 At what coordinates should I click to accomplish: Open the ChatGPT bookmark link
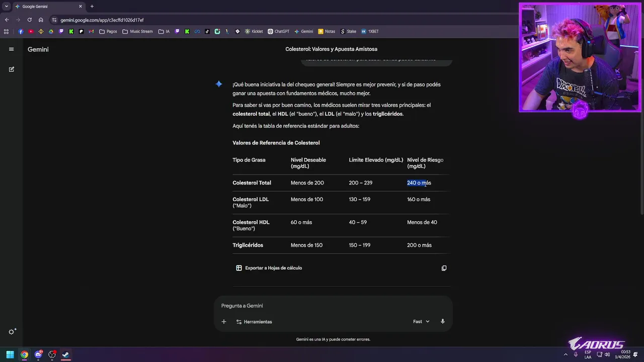coord(278,31)
